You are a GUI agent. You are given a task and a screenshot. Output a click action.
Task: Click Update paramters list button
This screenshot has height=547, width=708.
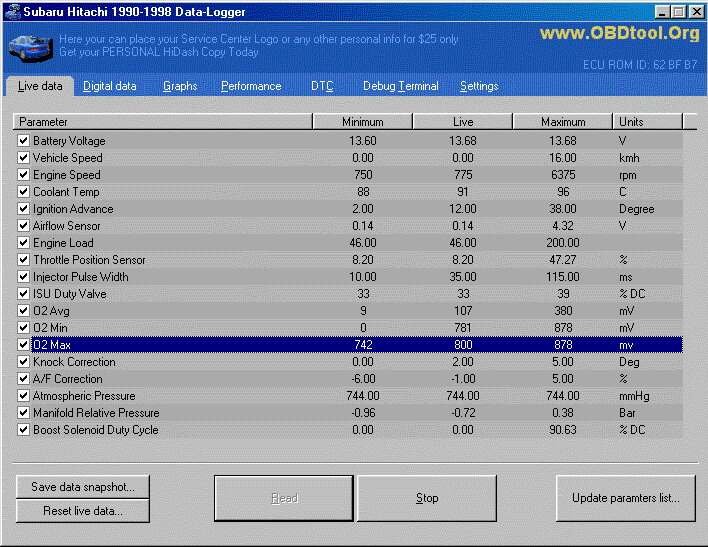pos(626,498)
